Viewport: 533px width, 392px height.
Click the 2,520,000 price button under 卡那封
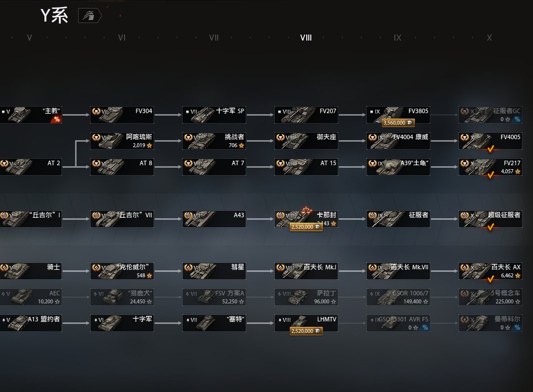point(306,227)
